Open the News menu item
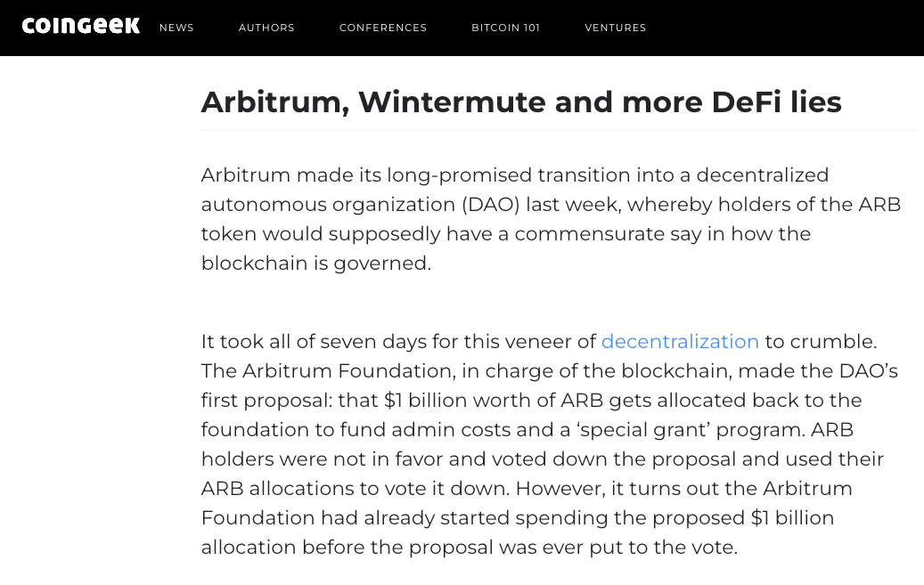 click(x=176, y=28)
